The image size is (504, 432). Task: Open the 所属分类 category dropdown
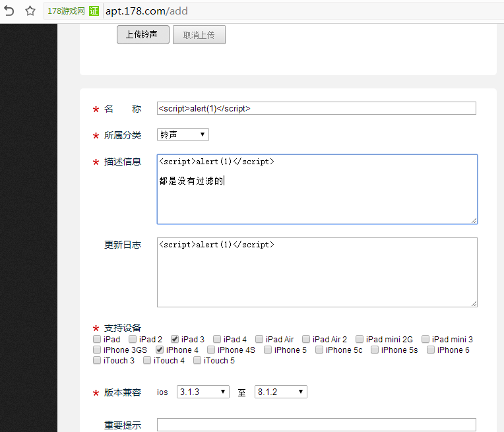183,135
